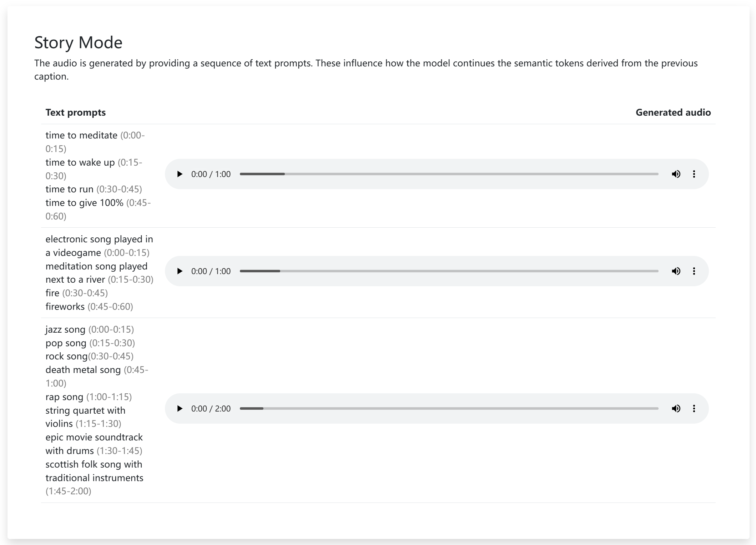The height and width of the screenshot is (545, 756).
Task: Play the videogame electronic song audio
Action: tap(180, 271)
